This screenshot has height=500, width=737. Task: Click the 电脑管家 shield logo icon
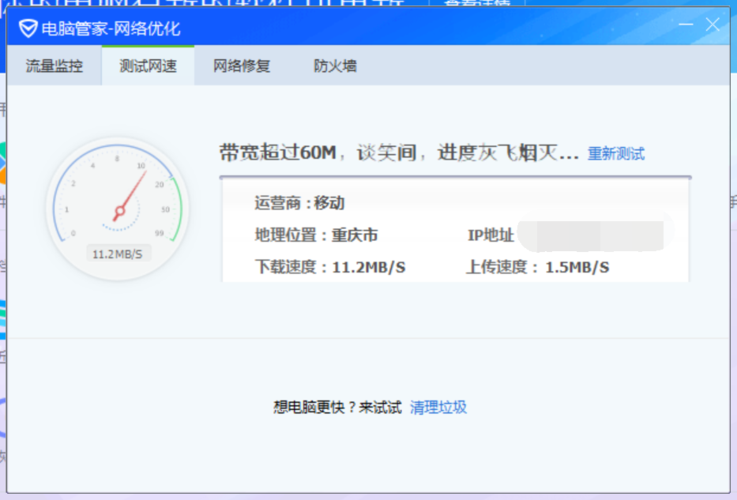coord(27,28)
